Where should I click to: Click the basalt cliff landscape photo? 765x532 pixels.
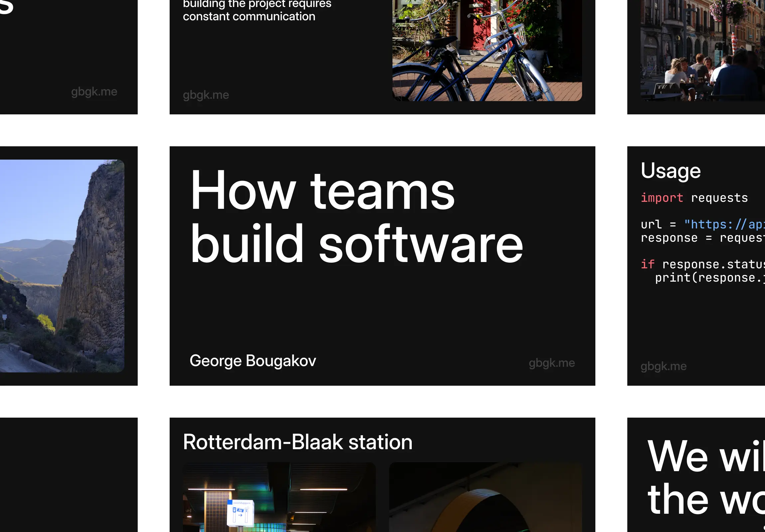pyautogui.click(x=62, y=266)
